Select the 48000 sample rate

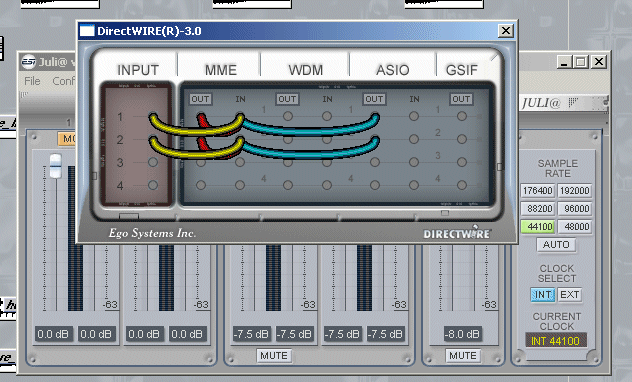[575, 227]
